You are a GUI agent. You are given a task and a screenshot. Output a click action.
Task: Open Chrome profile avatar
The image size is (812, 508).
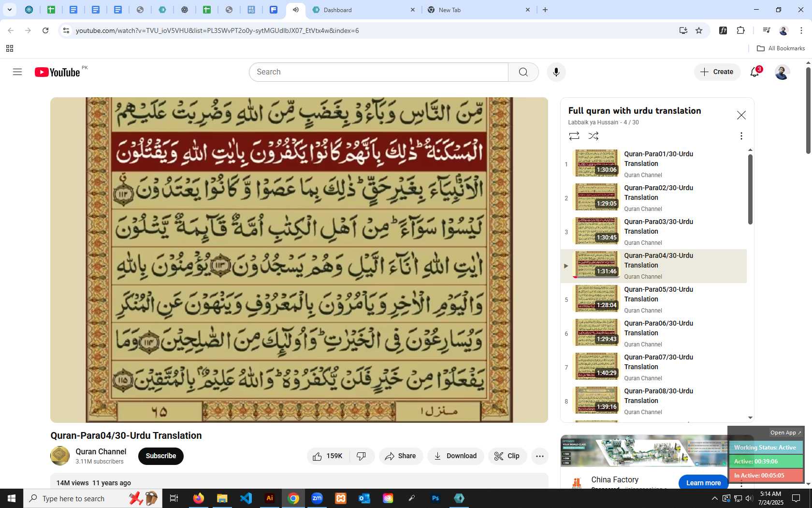coord(783,30)
